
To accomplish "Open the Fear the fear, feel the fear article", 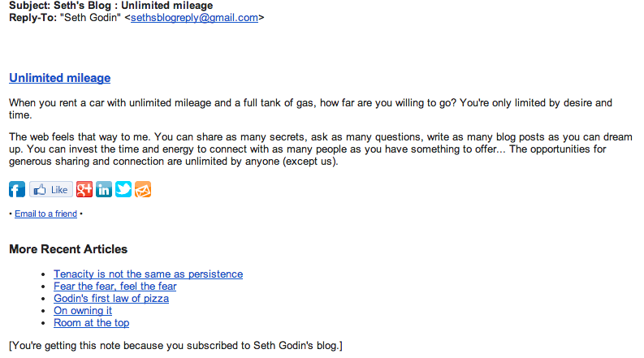I will tap(115, 286).
